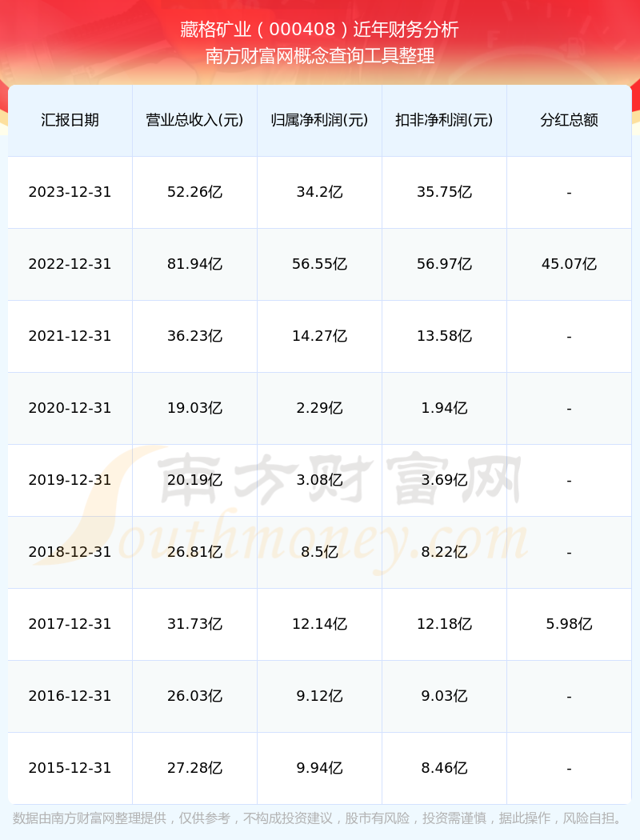Click revenue value 26.03亿
Image resolution: width=640 pixels, height=840 pixels.
pos(195,696)
